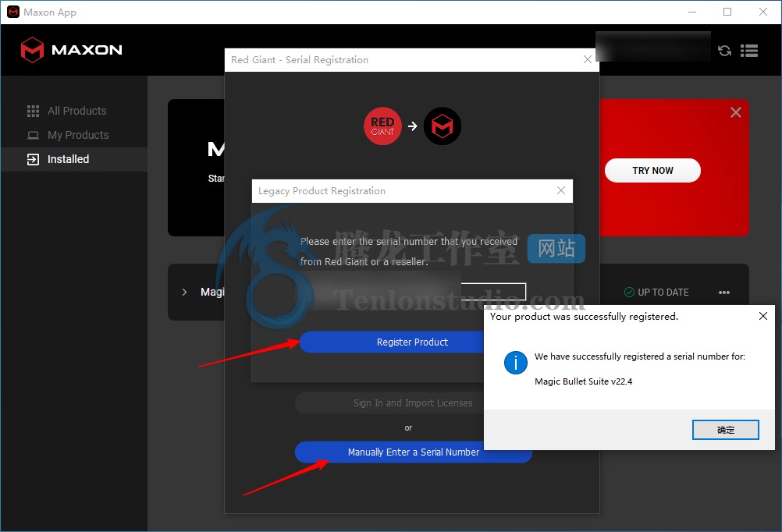
Task: Expand the Magic Bullet product row
Action: [x=184, y=293]
